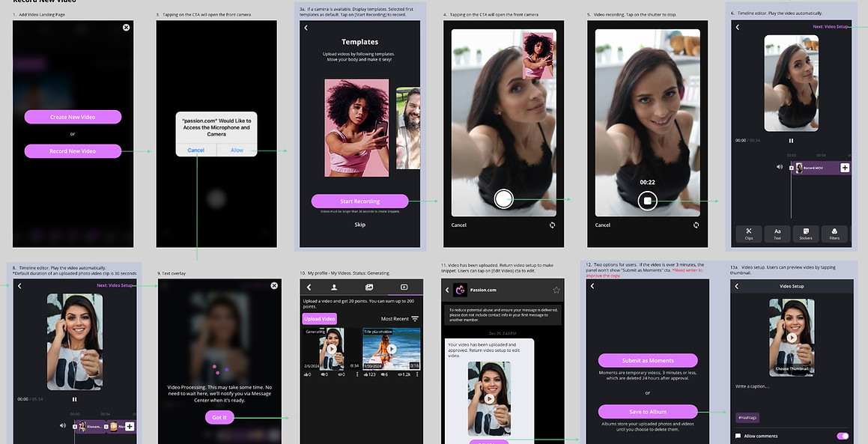Select the Record.MOV clip on the timeline
Viewport: 868px width, 444px height.
point(816,168)
